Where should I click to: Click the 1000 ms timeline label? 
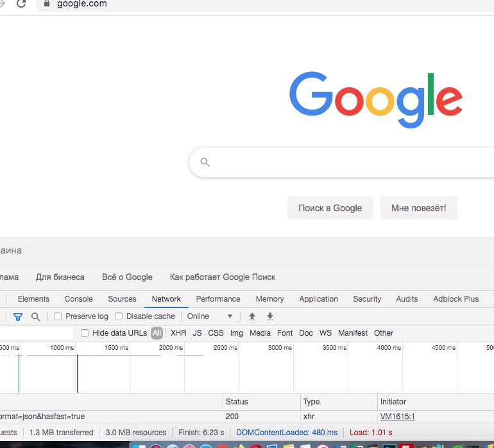(62, 347)
